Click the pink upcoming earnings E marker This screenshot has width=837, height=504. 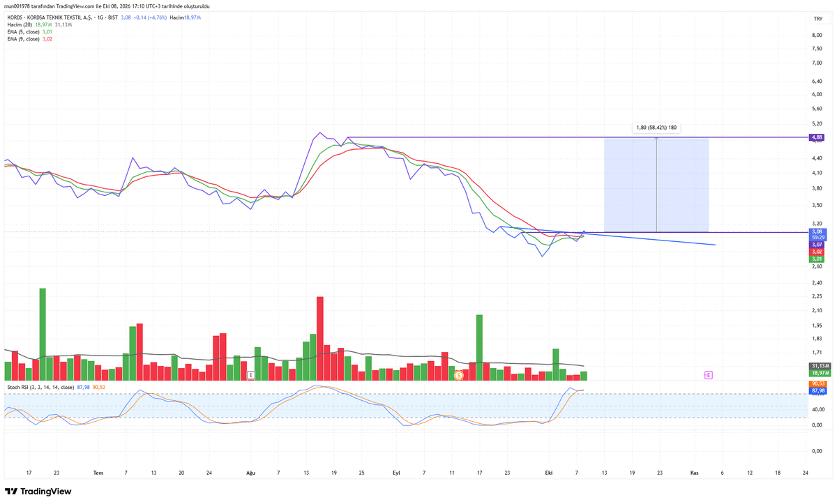click(x=708, y=375)
